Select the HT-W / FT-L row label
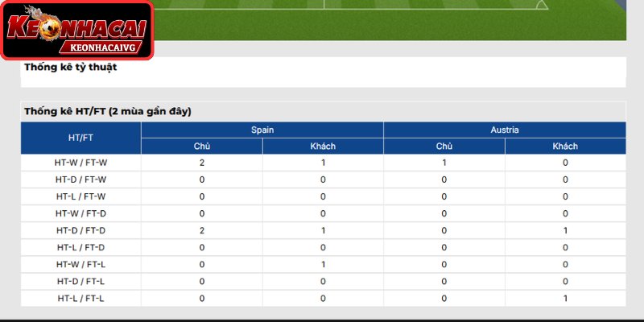This screenshot has width=644, height=322. click(81, 265)
